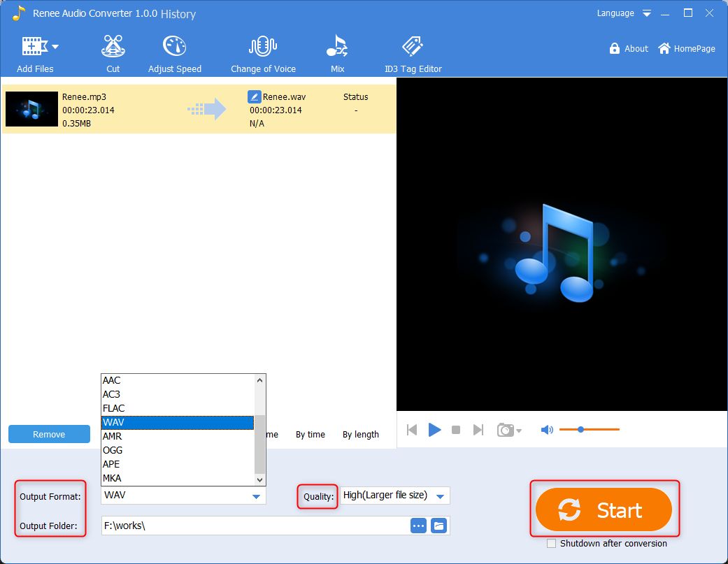Open the Quality dropdown
The image size is (728, 564).
(440, 496)
